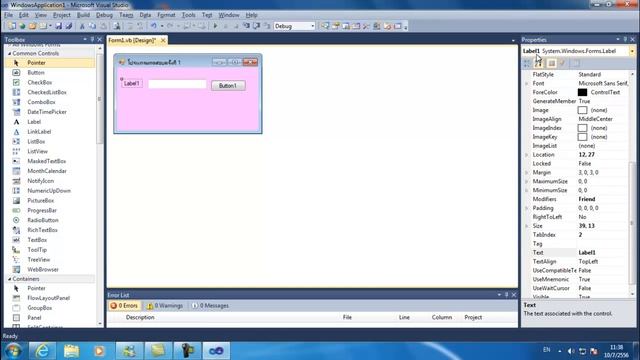Select the MaskedTextBox toolbox control

click(x=47, y=161)
